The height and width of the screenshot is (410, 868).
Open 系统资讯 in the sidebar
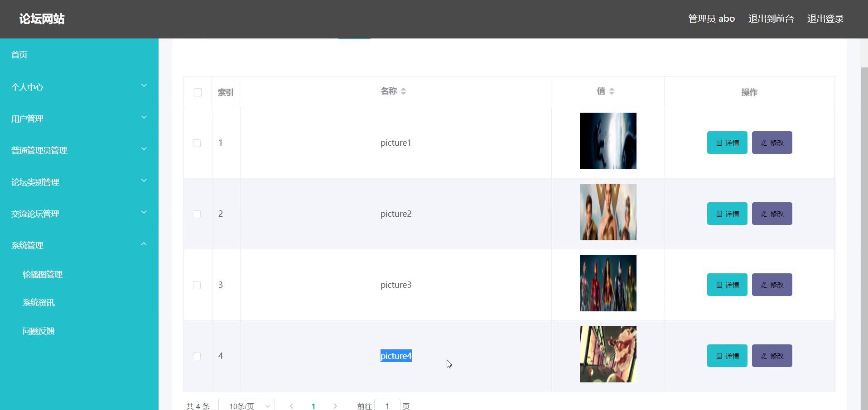coord(39,303)
